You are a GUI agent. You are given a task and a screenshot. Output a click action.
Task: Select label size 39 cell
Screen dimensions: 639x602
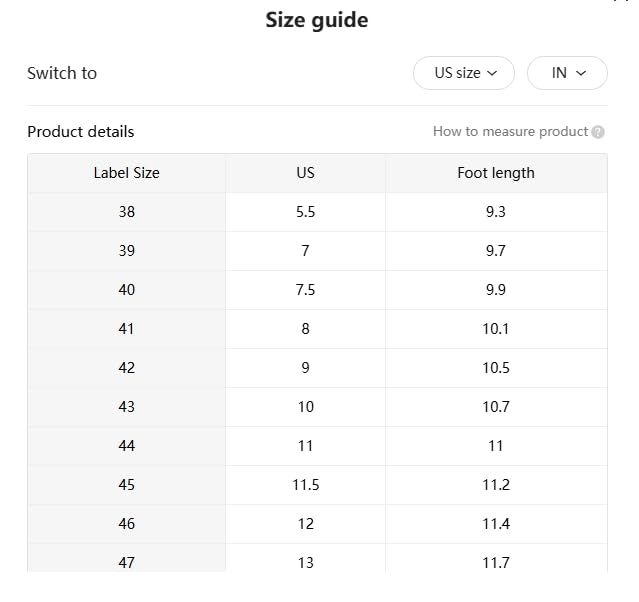click(126, 251)
